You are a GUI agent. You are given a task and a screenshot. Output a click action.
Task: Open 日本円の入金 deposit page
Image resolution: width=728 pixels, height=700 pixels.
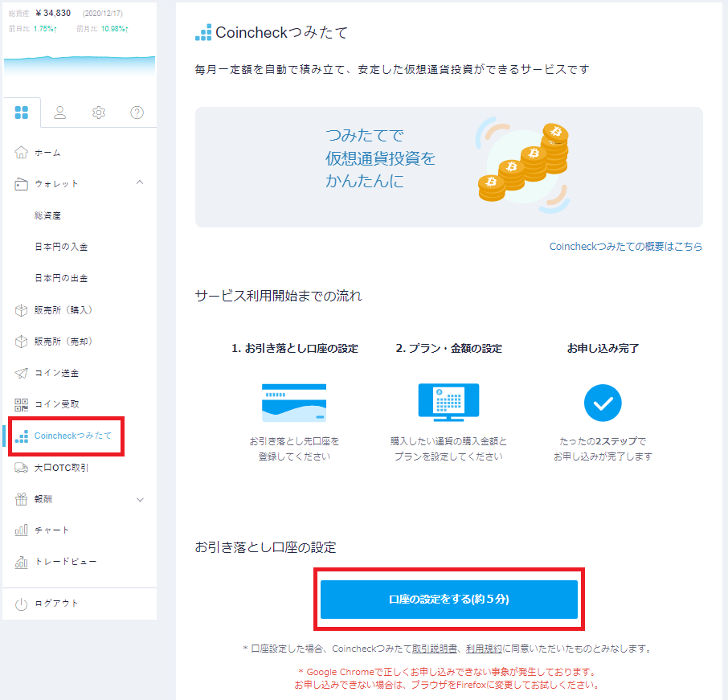point(61,247)
